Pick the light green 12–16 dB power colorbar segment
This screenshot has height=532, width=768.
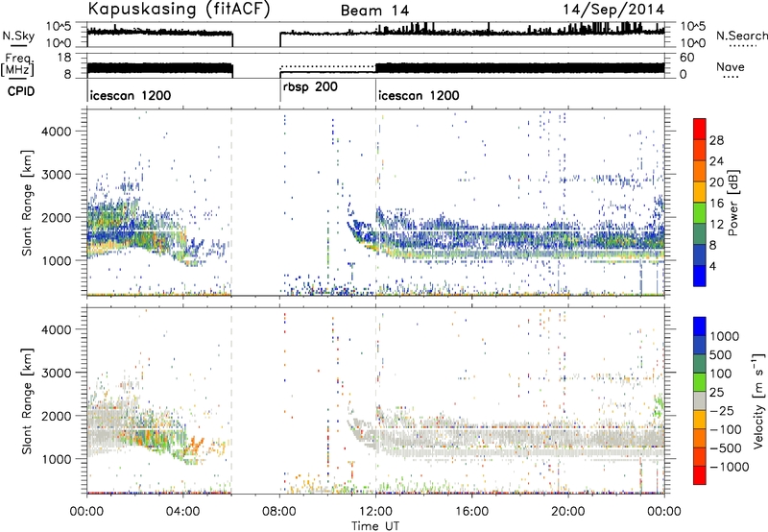click(700, 214)
